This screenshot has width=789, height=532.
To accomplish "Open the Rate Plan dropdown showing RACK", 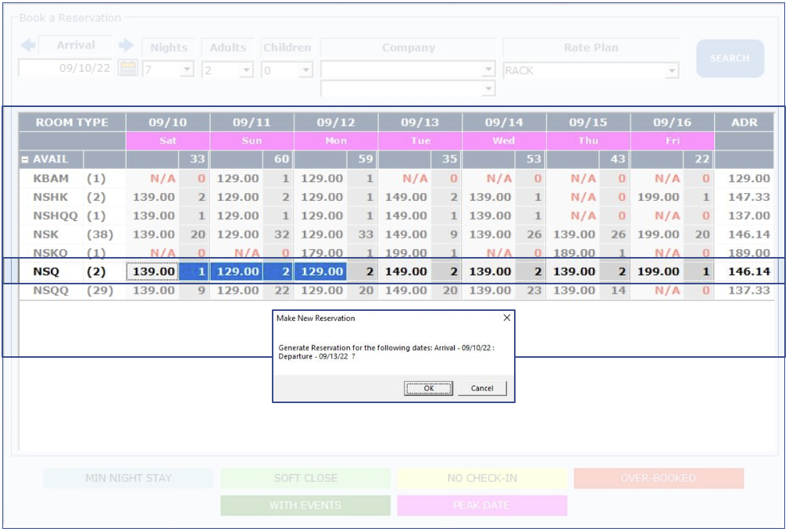I will pyautogui.click(x=671, y=70).
